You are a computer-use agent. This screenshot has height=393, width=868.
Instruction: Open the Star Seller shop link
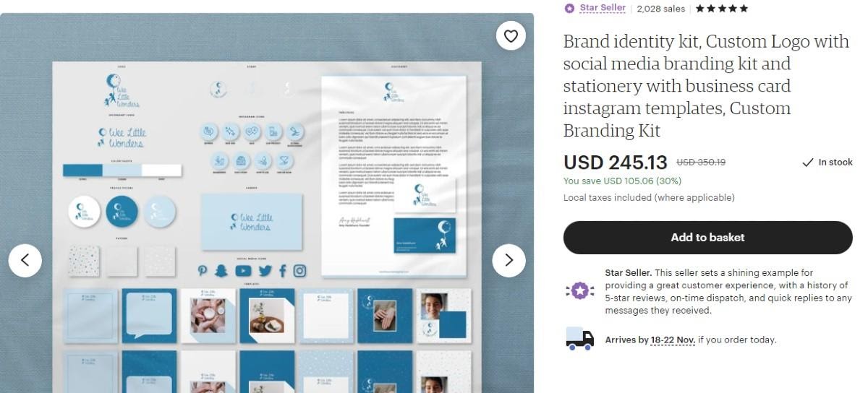click(603, 8)
